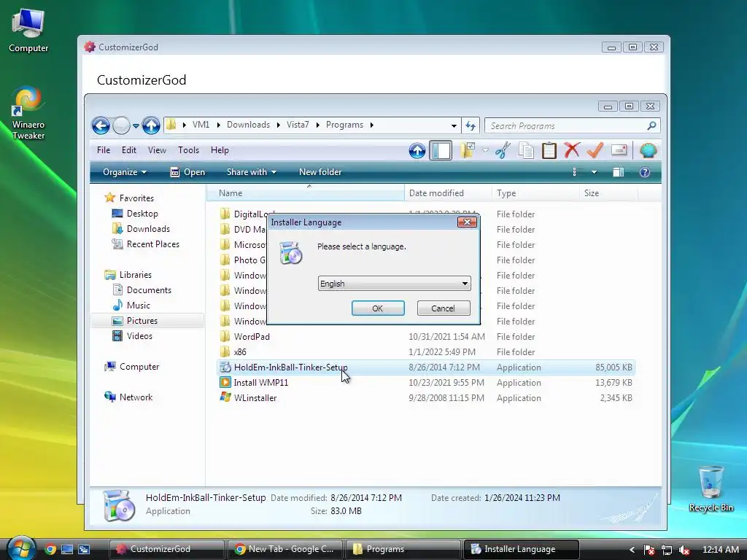Screen dimensions: 747x560
Task: Click the Refresh button beside address bar
Action: tap(471, 125)
